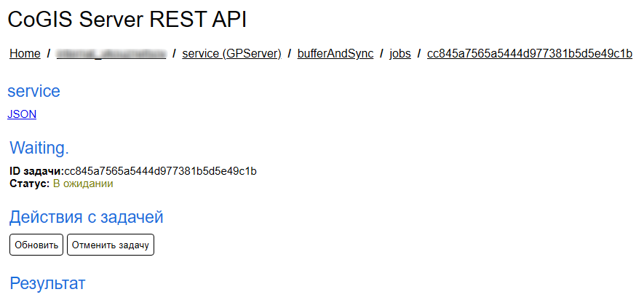Click the job ID breadcrumb link
The width and height of the screenshot is (644, 308).
[x=529, y=53]
